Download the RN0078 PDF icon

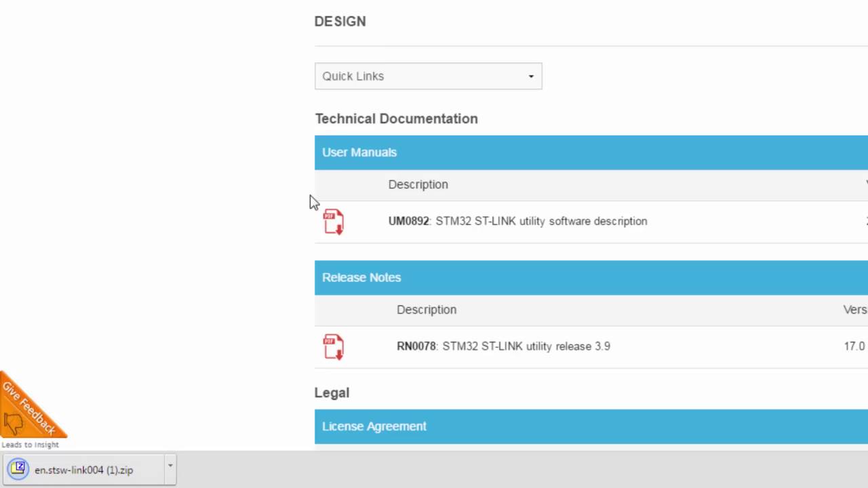(334, 346)
